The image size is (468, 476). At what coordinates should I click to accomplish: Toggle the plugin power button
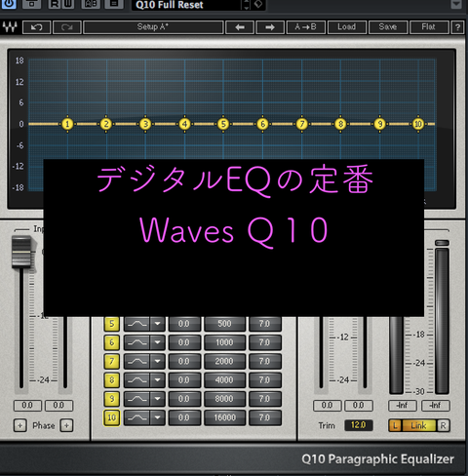coord(9,4)
